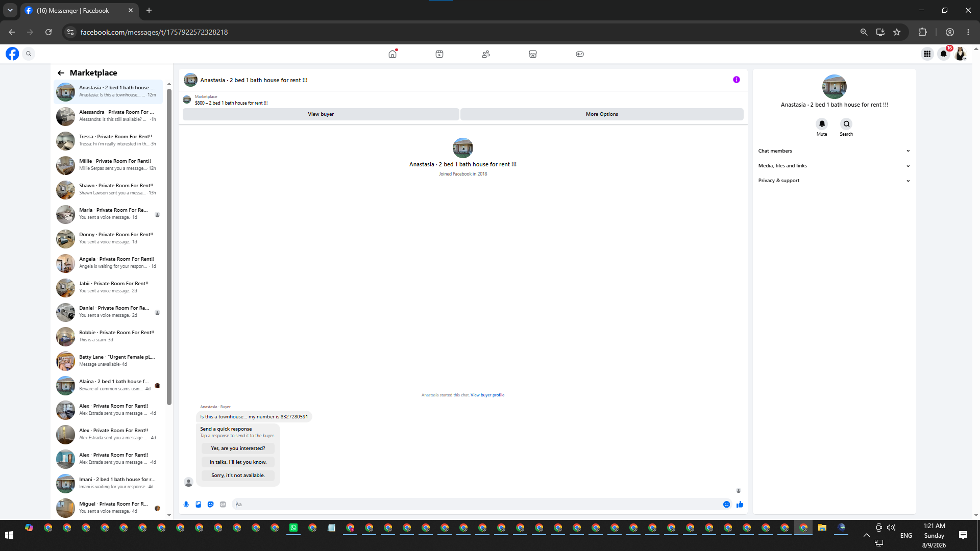
Task: Send a thumbs-up like
Action: 740,505
